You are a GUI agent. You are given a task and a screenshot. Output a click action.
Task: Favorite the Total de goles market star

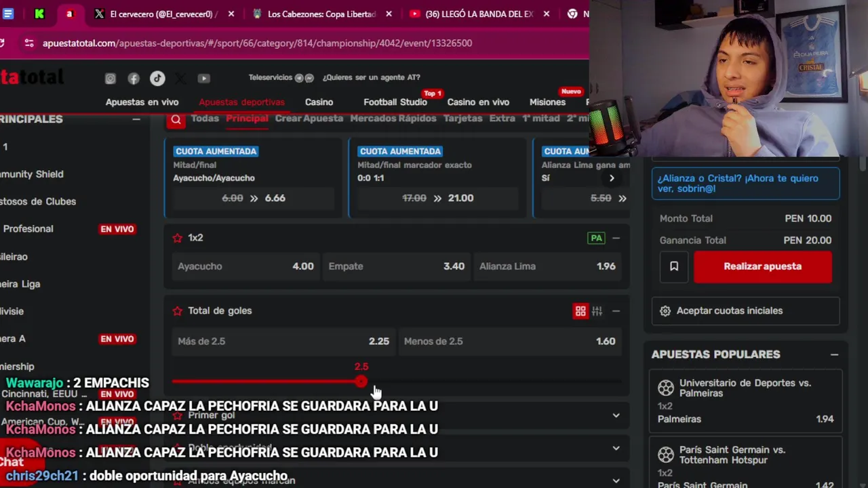click(x=178, y=310)
